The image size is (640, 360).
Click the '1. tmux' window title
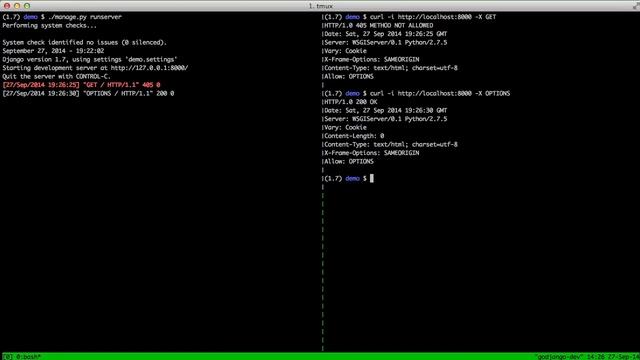(320, 6)
